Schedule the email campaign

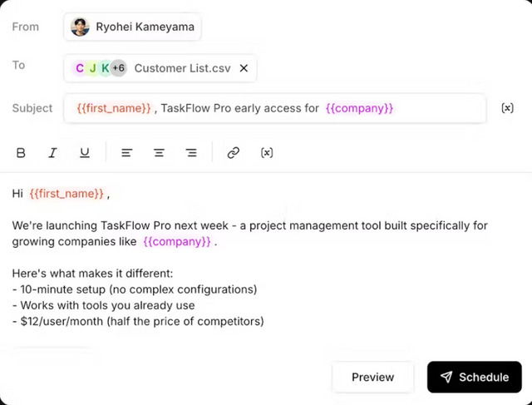coord(475,378)
